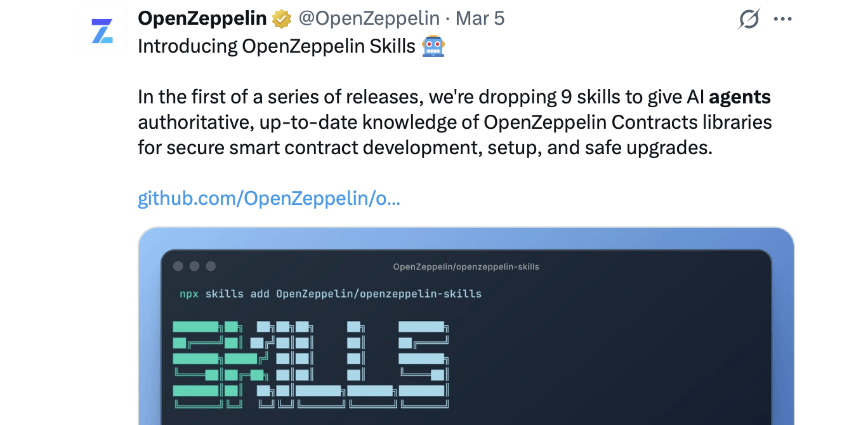Click the bold word agents
The width and height of the screenshot is (868, 425).
click(740, 97)
